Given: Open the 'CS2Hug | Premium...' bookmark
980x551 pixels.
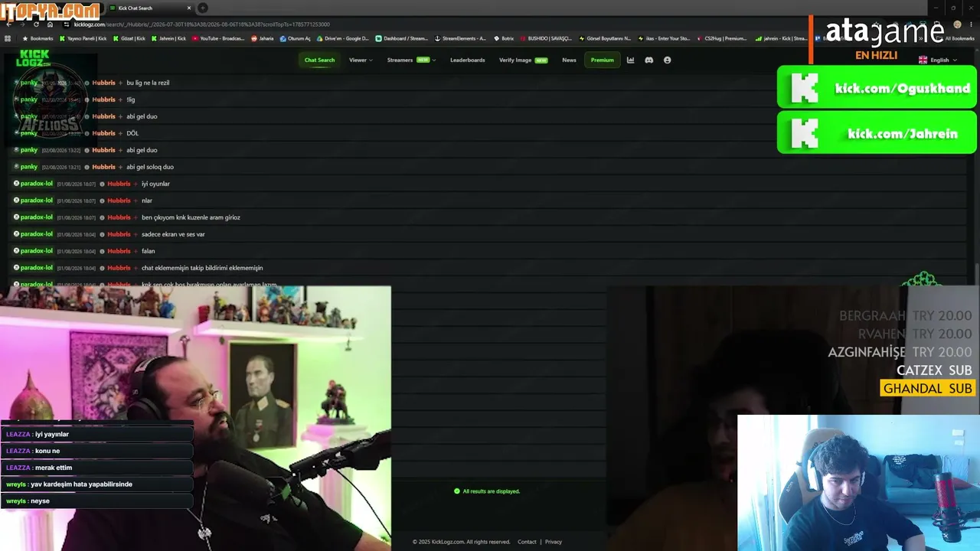Looking at the screenshot, I should [721, 38].
